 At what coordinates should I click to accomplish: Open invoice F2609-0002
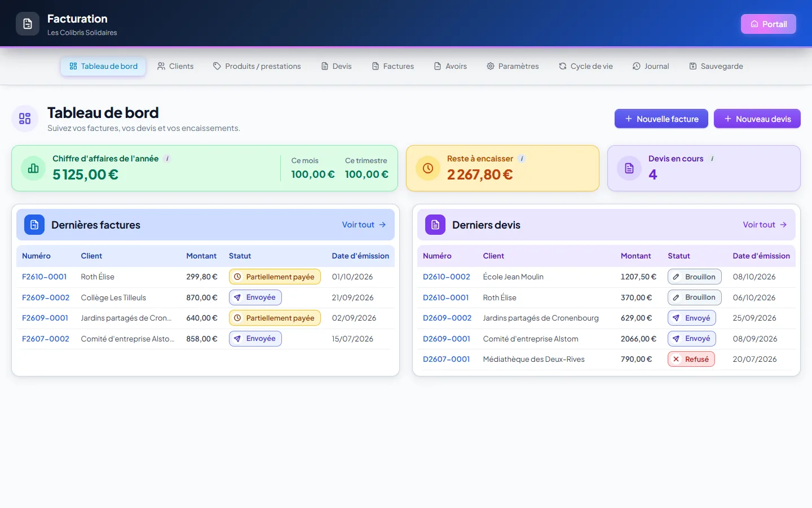(46, 297)
